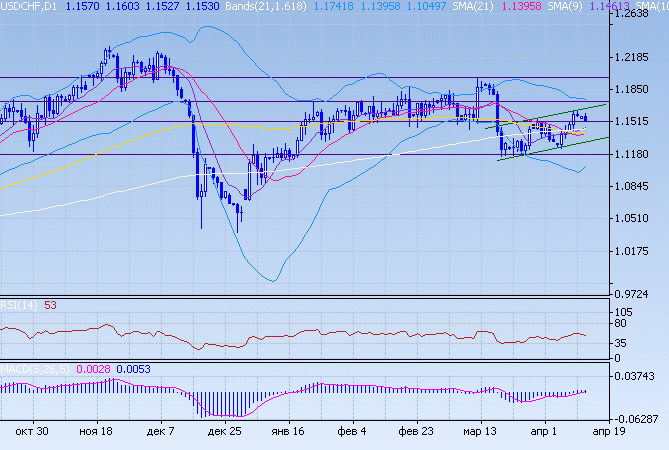Click the 1.1850 price scale value

pyautogui.click(x=634, y=90)
